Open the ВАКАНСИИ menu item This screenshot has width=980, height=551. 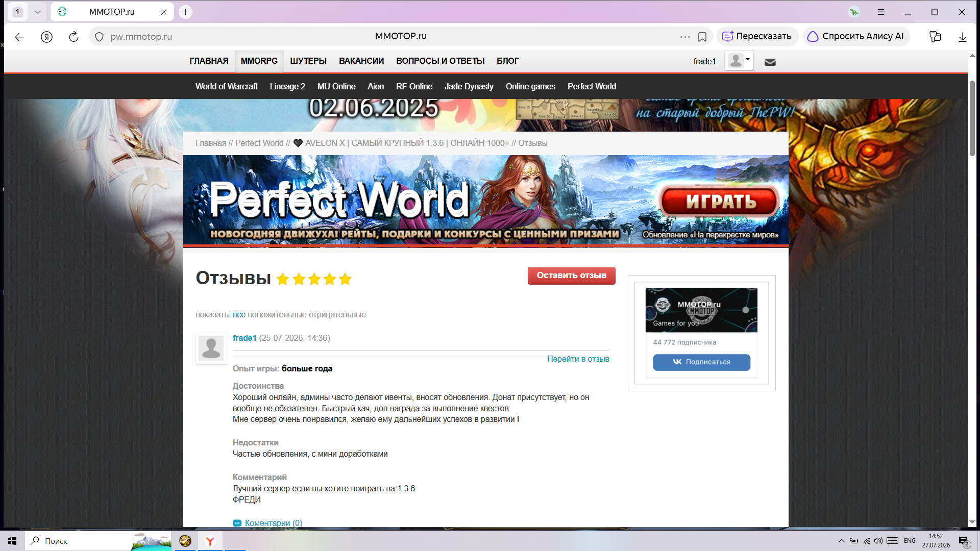coord(361,61)
